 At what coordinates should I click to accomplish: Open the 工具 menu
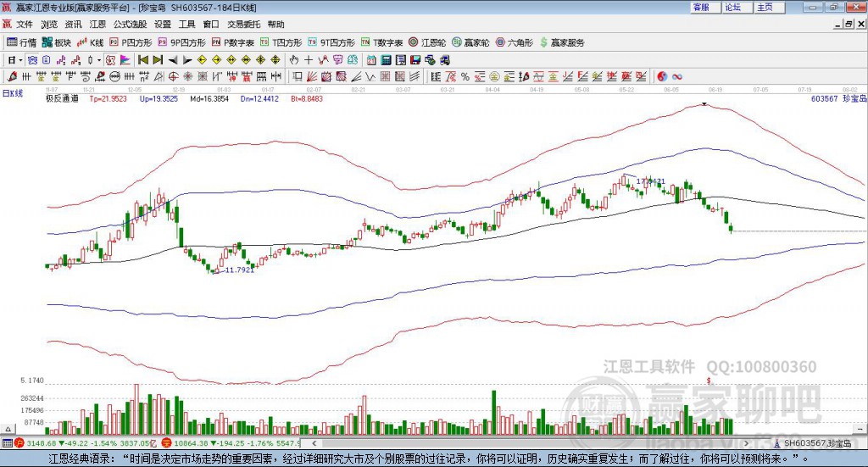186,25
